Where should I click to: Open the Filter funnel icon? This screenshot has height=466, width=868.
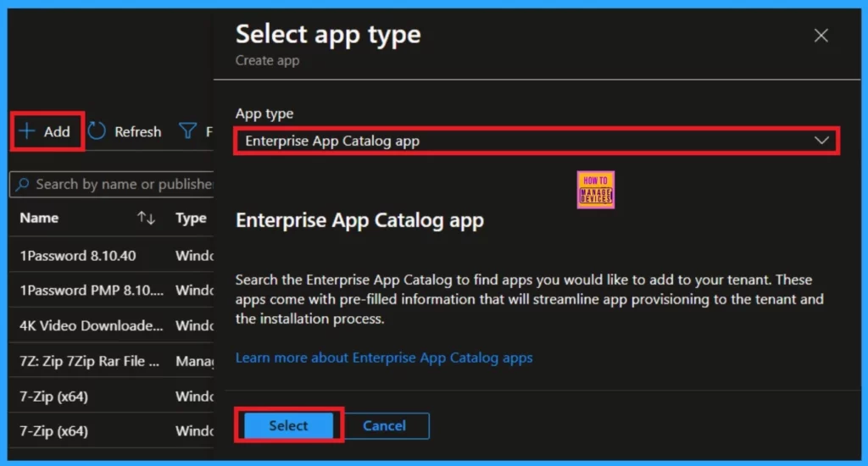(187, 131)
